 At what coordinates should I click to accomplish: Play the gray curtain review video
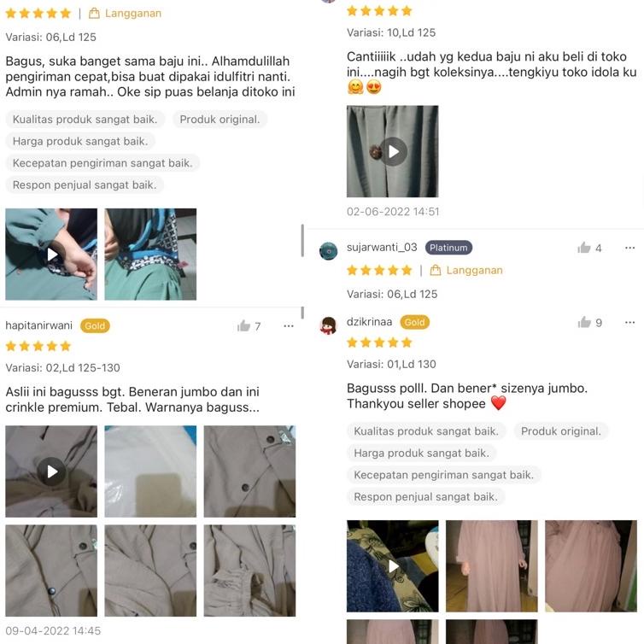(393, 151)
